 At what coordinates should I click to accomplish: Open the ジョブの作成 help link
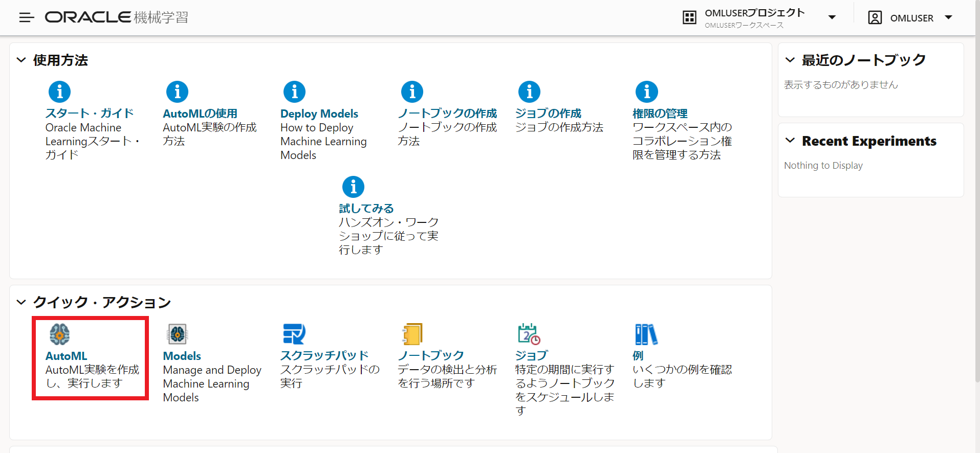coord(548,114)
